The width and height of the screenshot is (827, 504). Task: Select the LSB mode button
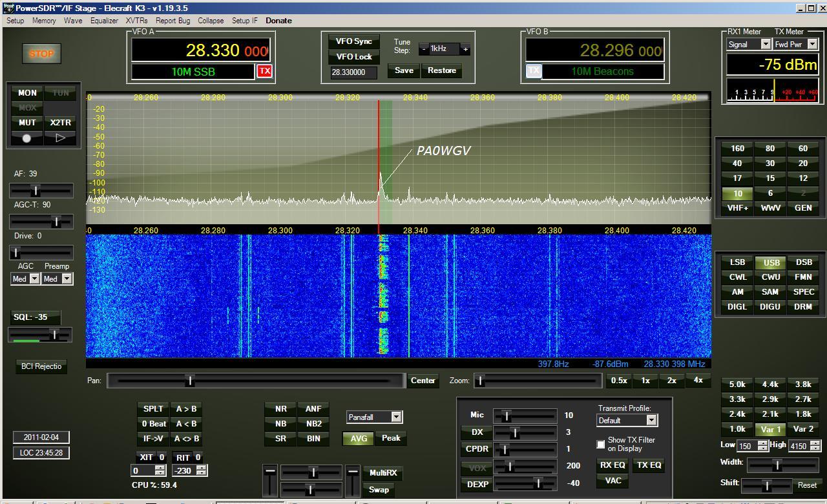737,262
